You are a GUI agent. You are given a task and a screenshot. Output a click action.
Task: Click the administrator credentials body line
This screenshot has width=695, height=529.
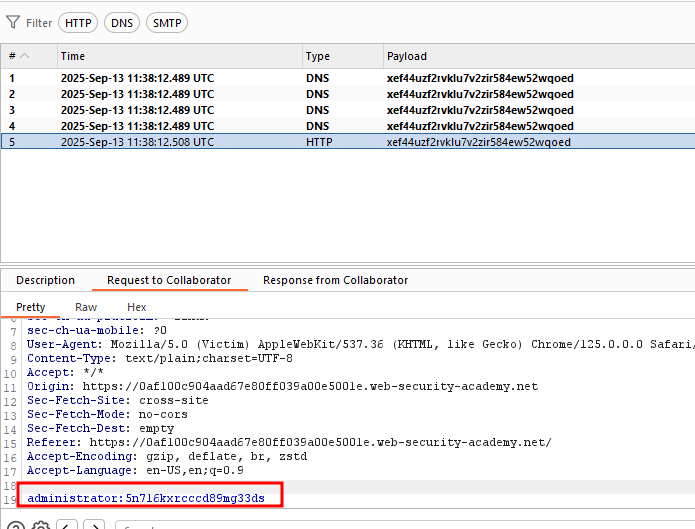(x=146, y=498)
